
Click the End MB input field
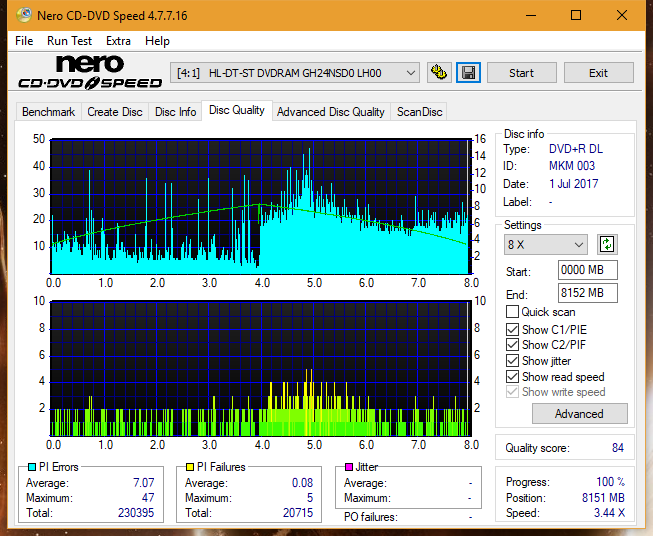tap(588, 293)
